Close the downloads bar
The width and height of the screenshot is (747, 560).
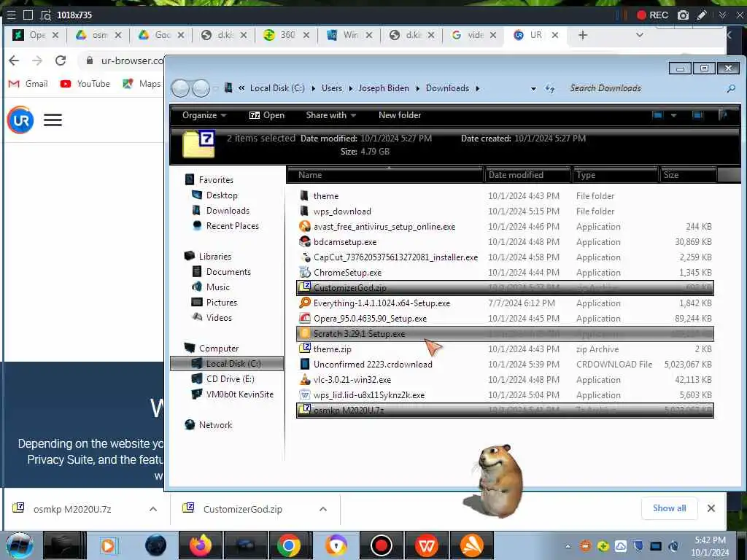point(711,508)
